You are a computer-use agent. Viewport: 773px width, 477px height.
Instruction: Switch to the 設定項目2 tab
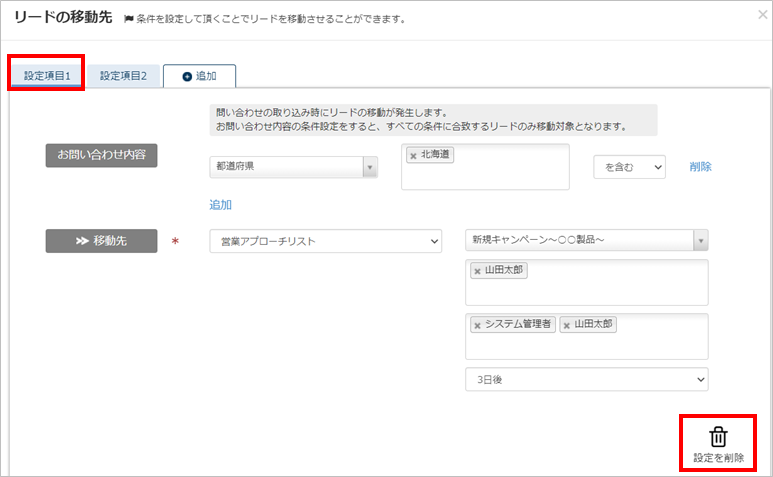tap(123, 76)
